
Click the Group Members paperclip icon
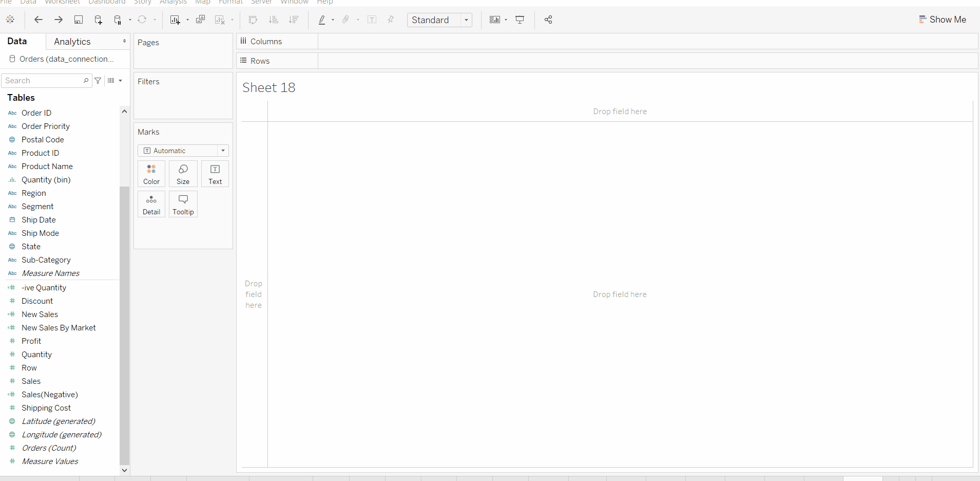tap(346, 20)
